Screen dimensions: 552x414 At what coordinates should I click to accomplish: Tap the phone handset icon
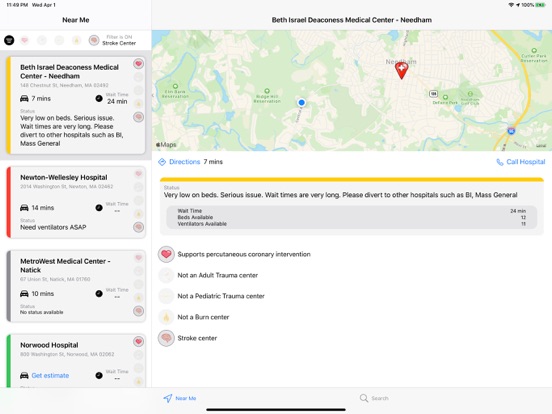pyautogui.click(x=500, y=162)
